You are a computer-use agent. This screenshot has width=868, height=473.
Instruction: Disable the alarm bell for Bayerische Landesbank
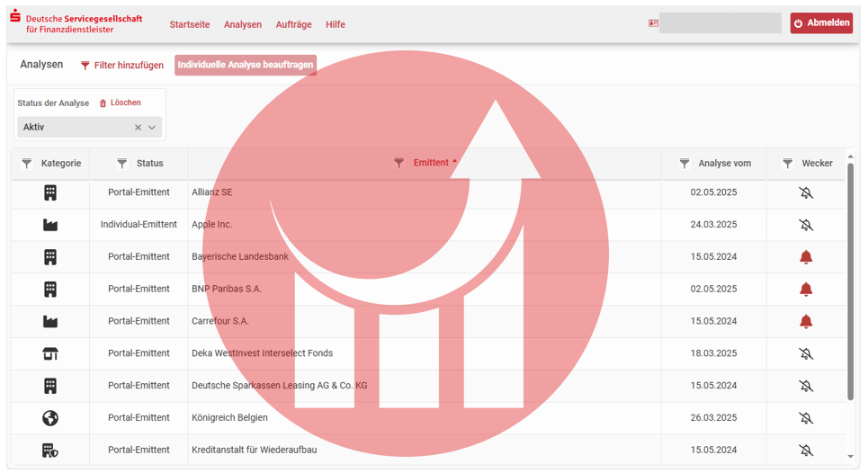[806, 256]
